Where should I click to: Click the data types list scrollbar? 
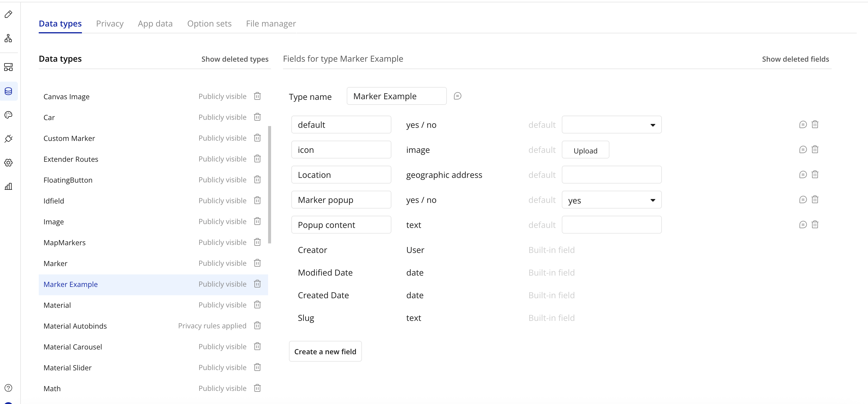269,184
